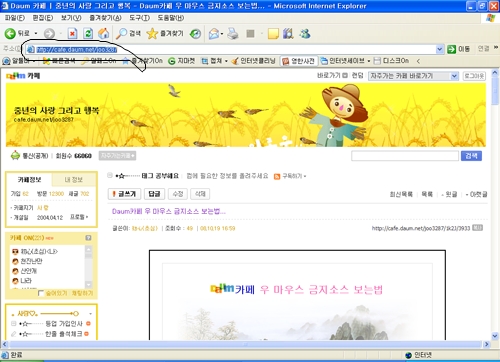Click help question mark in 카페 ON panel
500x362 pixels.
coord(88,238)
